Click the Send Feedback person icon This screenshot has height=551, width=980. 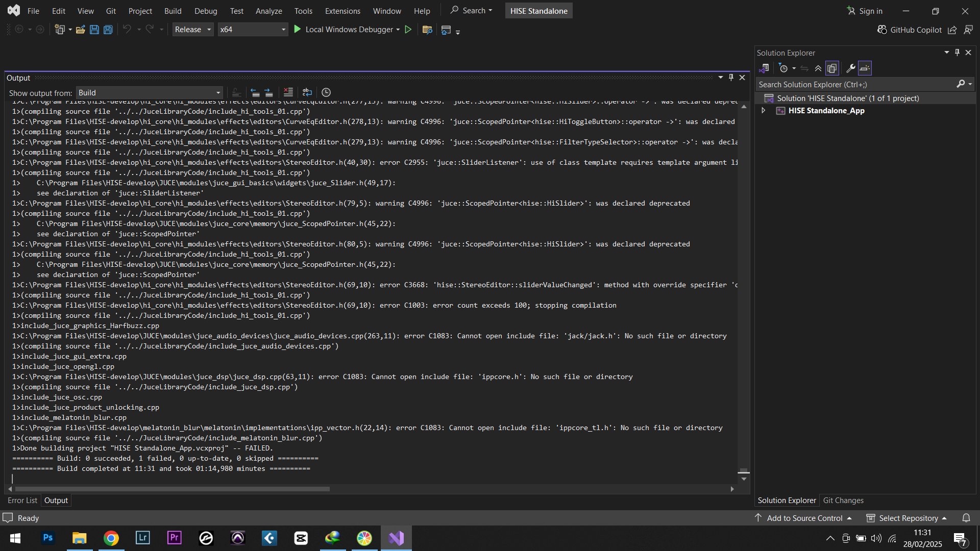coord(968,30)
